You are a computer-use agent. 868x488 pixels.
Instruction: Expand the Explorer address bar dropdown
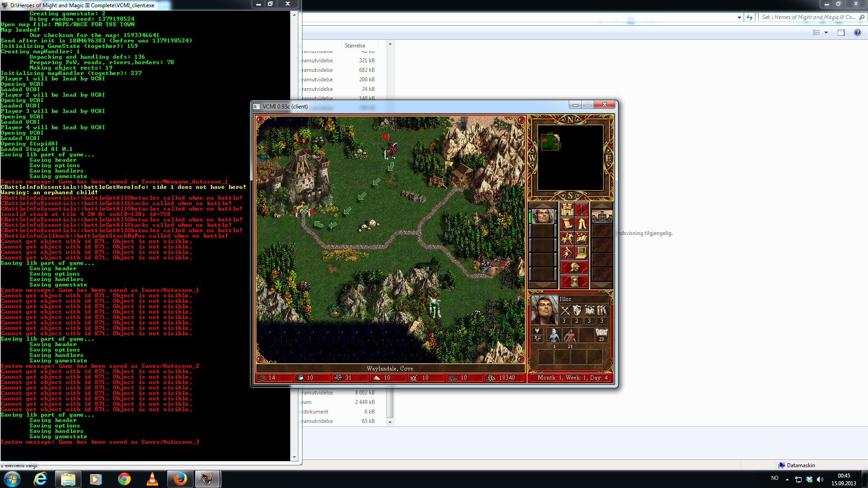[x=739, y=18]
